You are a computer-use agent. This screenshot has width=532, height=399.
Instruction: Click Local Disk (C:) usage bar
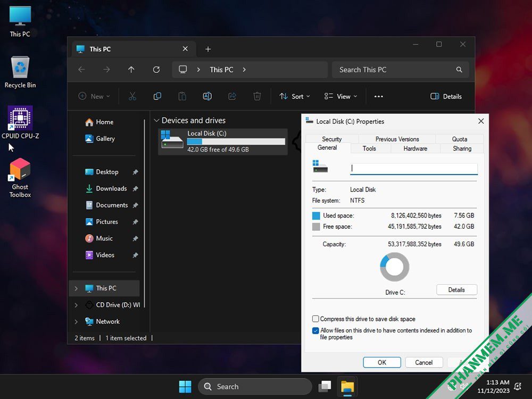coord(236,142)
